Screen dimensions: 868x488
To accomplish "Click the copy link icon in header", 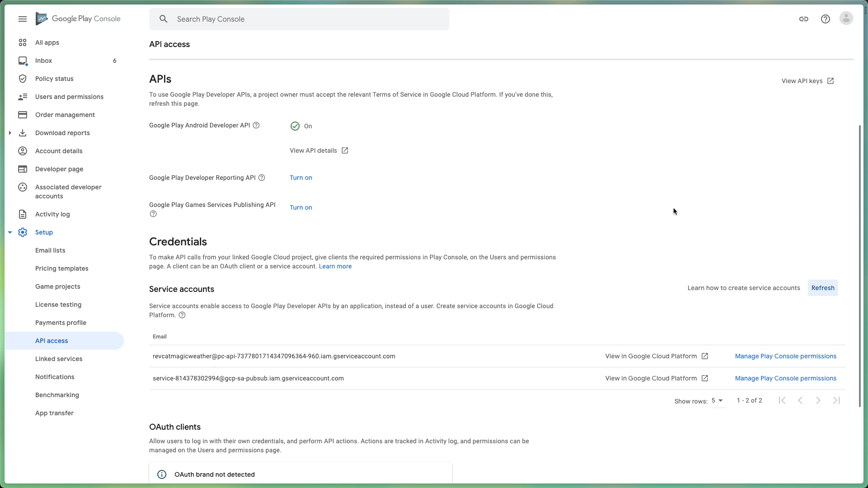I will [x=803, y=19].
